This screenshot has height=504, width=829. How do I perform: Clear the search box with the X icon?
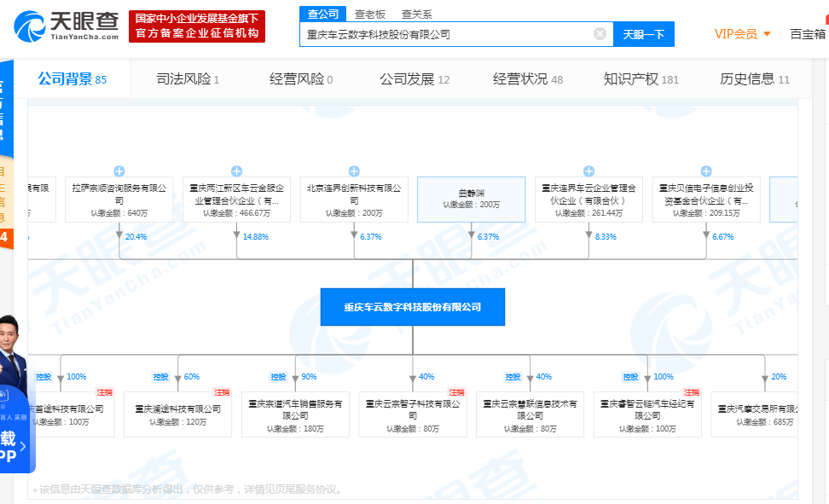tap(600, 33)
